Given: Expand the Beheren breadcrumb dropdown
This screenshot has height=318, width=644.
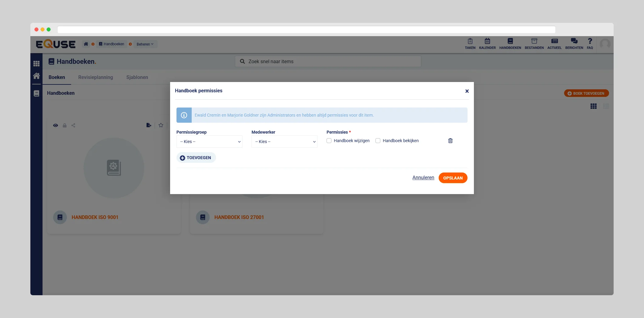Looking at the screenshot, I should point(145,44).
